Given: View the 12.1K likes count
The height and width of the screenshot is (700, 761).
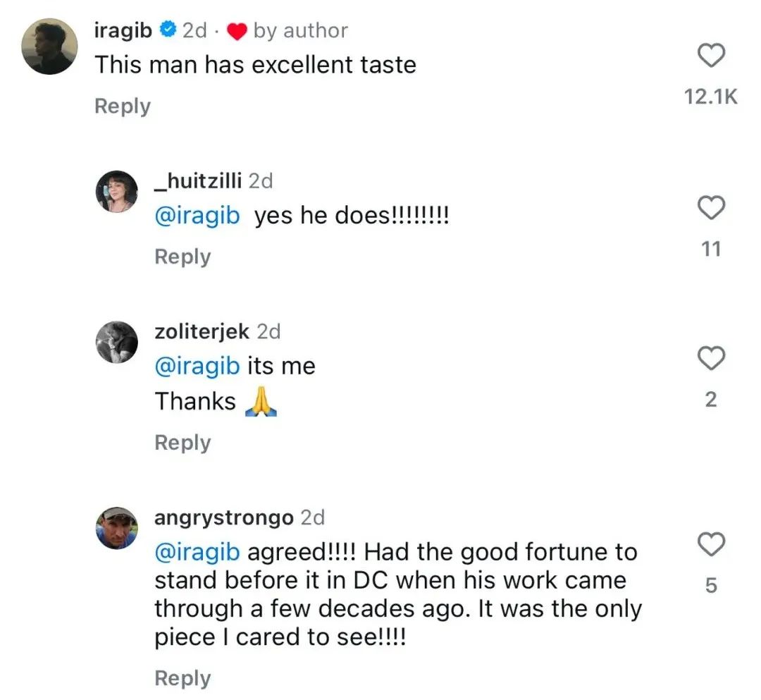Looking at the screenshot, I should click(x=711, y=97).
